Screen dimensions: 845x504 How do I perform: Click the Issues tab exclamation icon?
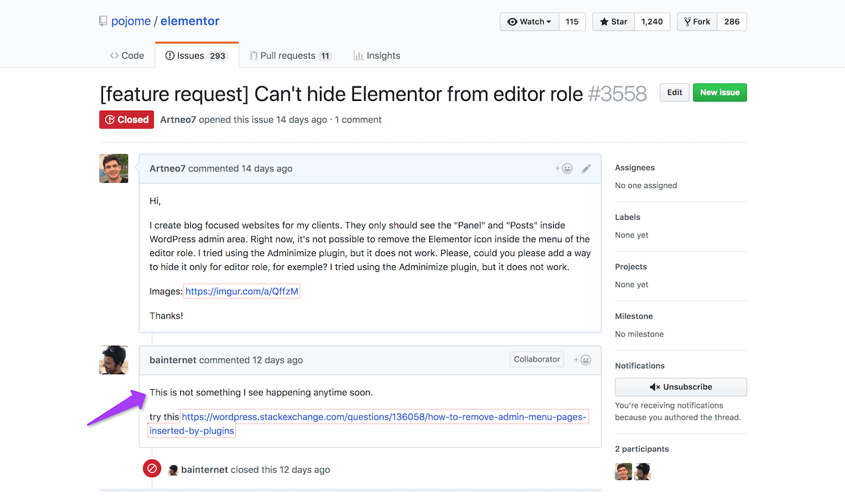pyautogui.click(x=170, y=55)
